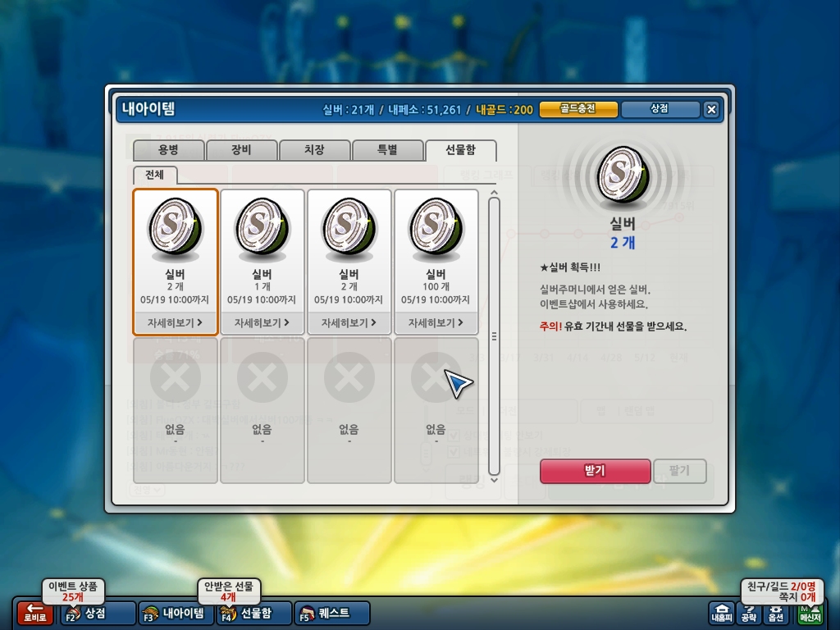The height and width of the screenshot is (630, 840).
Task: Click the gift list scrollbar down arrow
Action: tap(494, 480)
